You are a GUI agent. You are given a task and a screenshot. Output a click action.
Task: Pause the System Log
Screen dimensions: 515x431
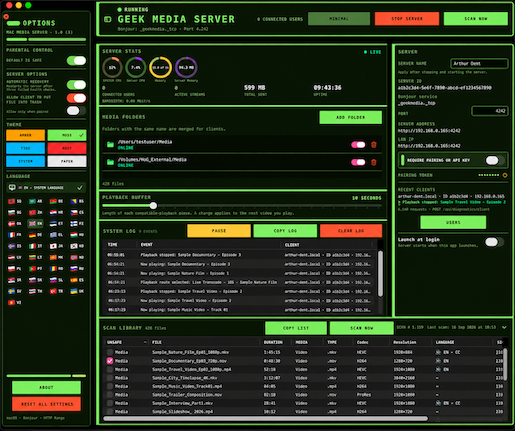pyautogui.click(x=219, y=231)
